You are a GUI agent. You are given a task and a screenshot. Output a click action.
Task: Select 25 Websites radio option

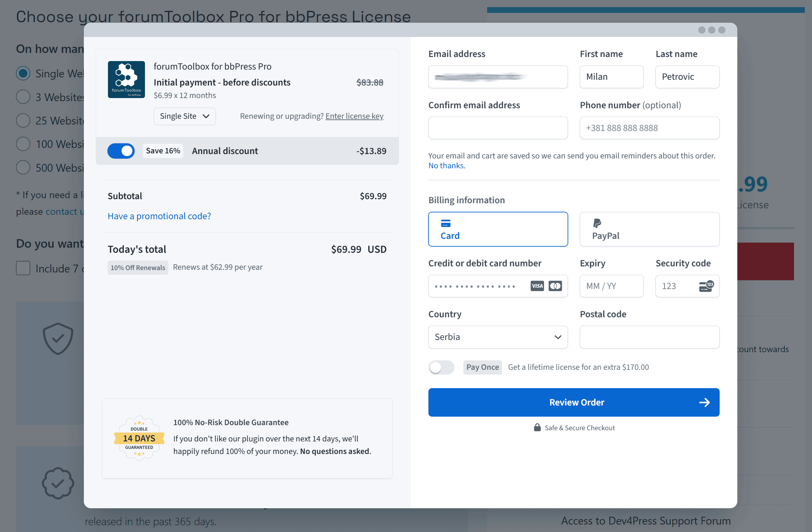(23, 120)
